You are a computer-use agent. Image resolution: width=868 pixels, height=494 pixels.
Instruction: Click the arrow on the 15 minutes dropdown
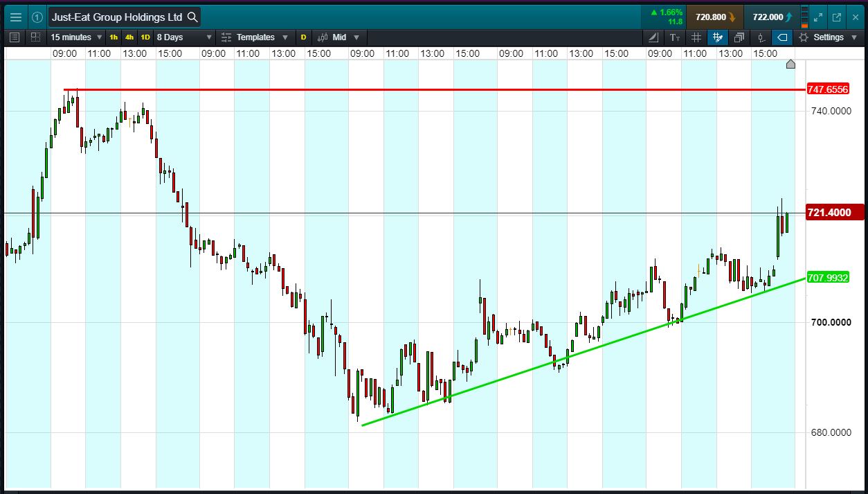pos(100,37)
